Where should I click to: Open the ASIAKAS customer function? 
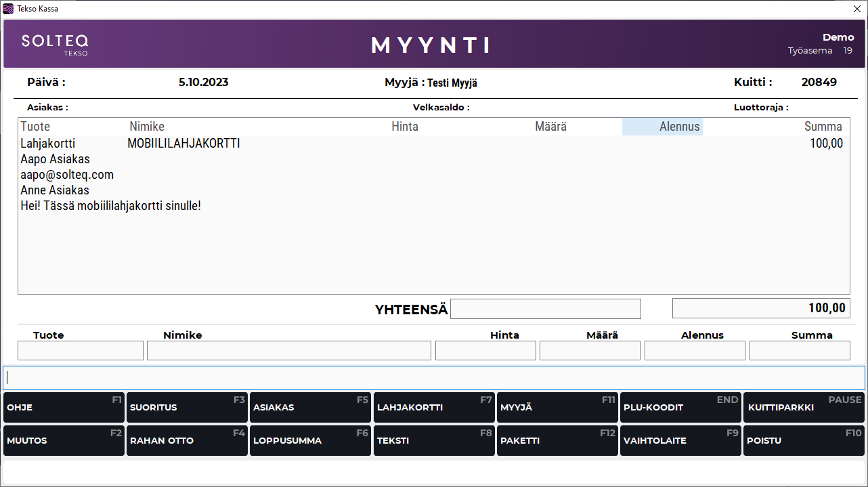(x=310, y=408)
